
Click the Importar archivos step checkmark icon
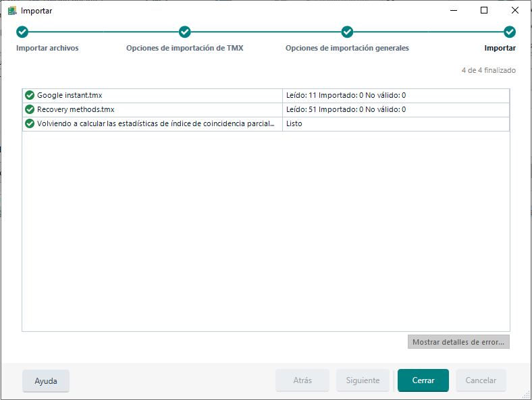22,32
